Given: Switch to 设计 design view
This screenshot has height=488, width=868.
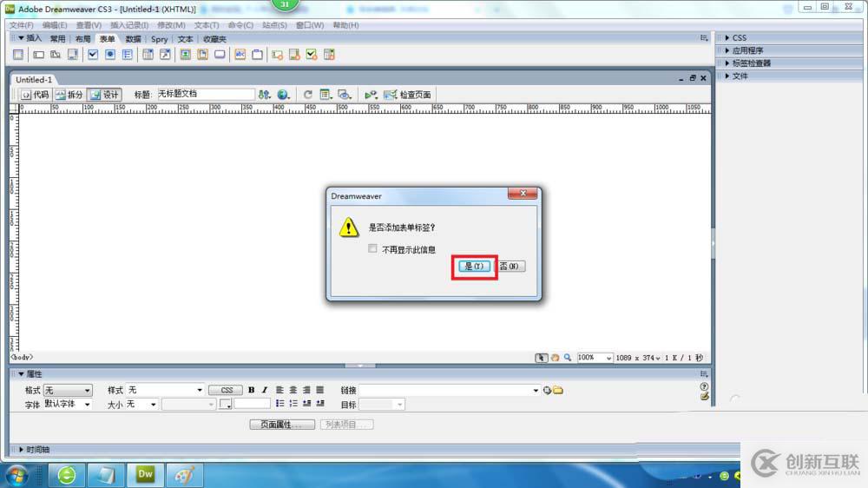Looking at the screenshot, I should point(105,95).
